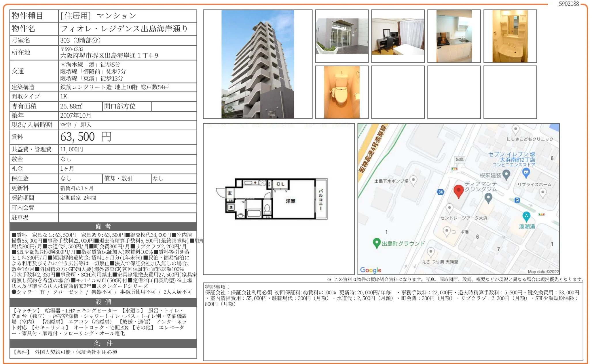Open the building exterior main photo
Viewport: 592px width, 364px height.
(x=258, y=64)
